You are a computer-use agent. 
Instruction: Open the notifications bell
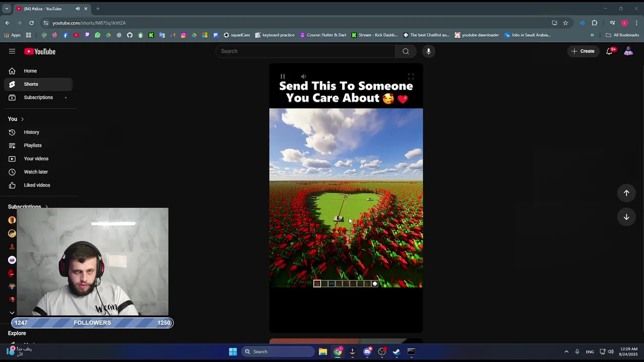609,51
